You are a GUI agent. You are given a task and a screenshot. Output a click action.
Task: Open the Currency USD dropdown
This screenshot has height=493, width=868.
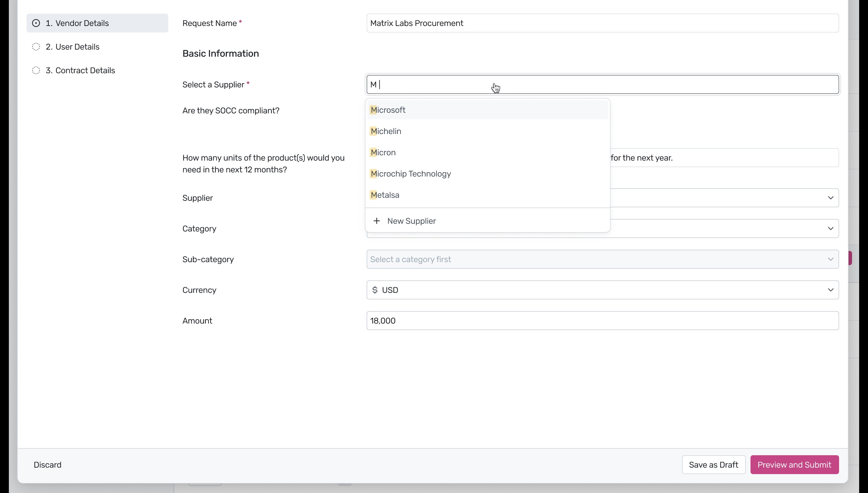(602, 290)
